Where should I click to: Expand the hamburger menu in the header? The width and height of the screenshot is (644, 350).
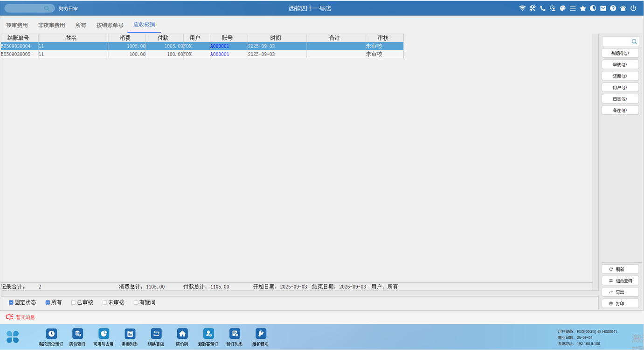click(x=573, y=8)
